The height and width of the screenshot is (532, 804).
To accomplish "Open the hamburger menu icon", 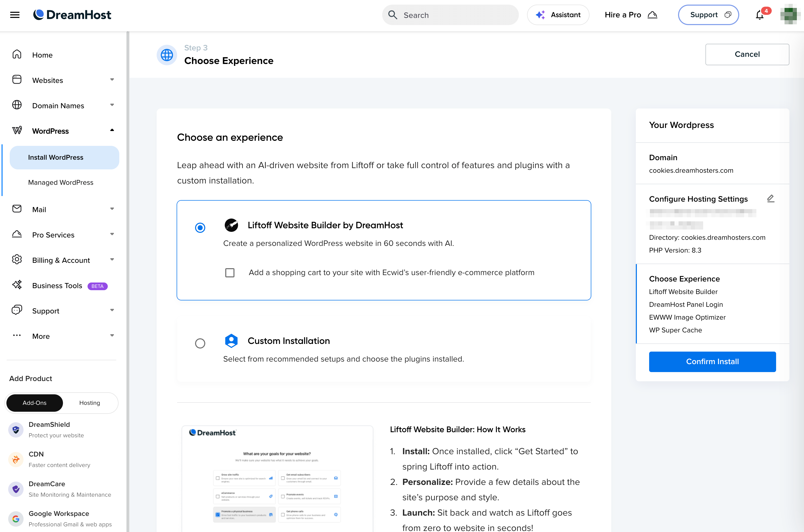I will 15,15.
